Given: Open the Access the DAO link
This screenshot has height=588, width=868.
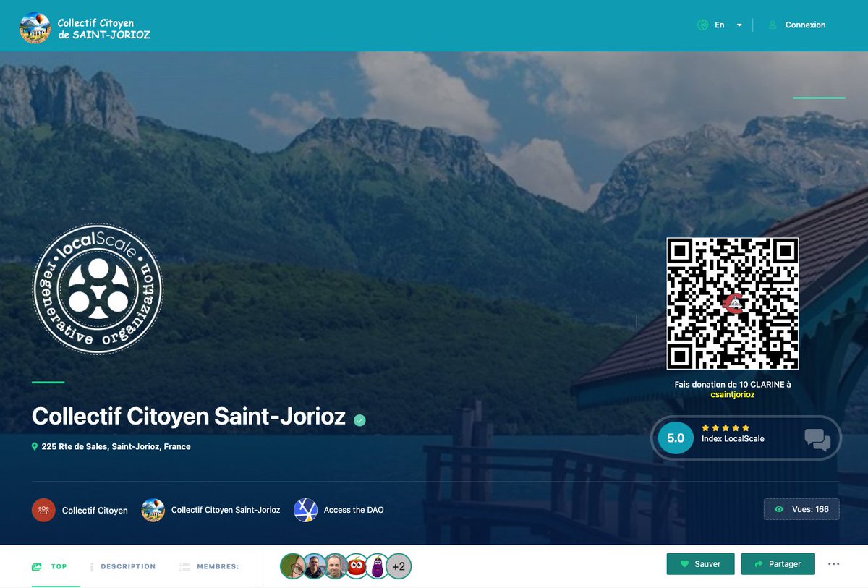Looking at the screenshot, I should 354,510.
